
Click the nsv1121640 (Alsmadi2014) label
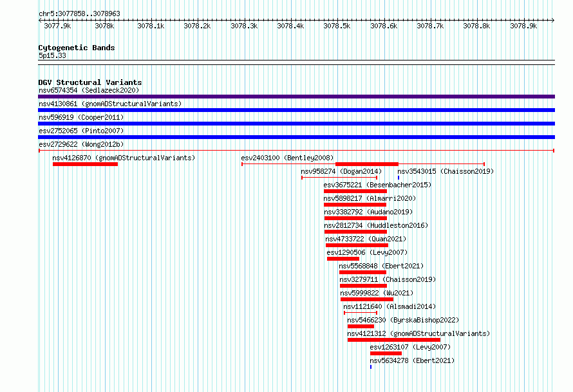[x=390, y=306]
